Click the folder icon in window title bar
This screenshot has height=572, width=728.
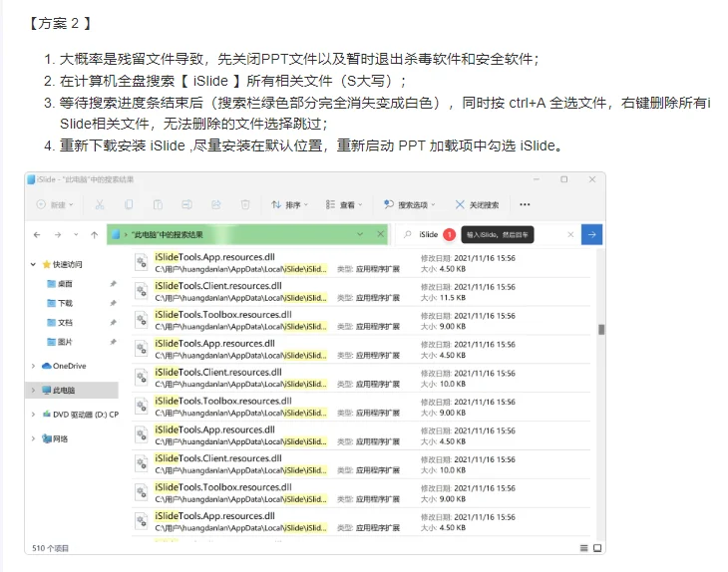[31, 179]
